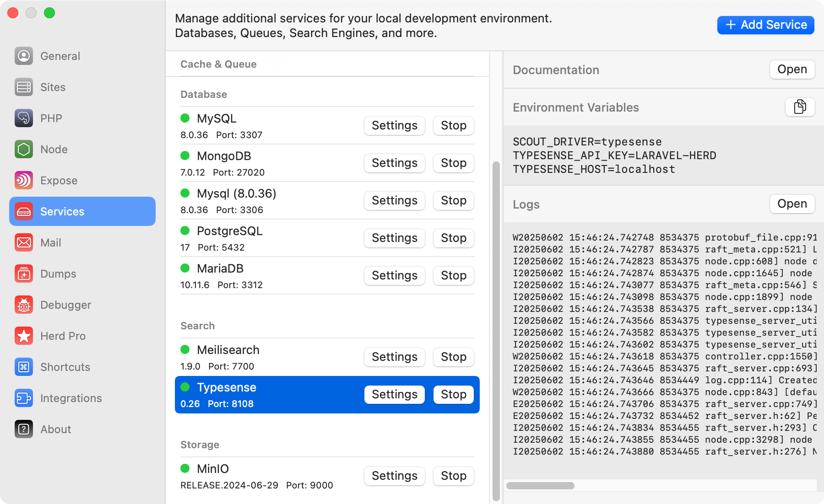Switch to the Mail section
Viewport: 824px width, 504px height.
[x=50, y=242]
